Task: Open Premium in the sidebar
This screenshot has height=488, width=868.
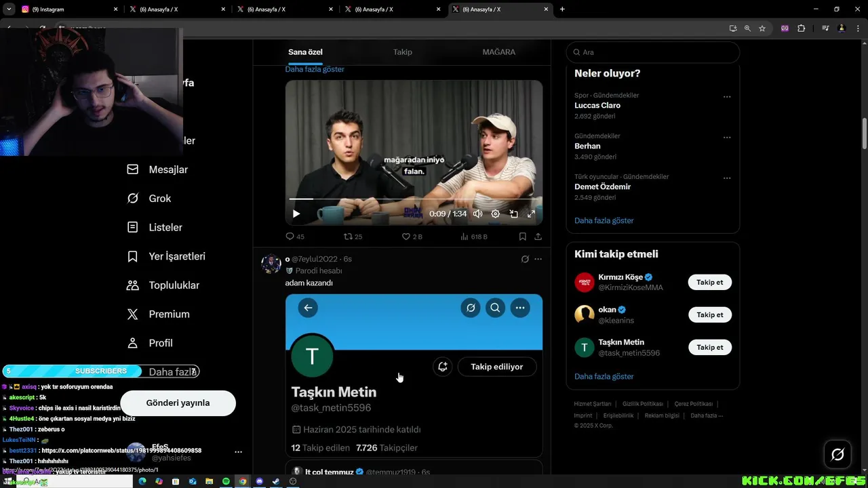Action: click(x=158, y=314)
